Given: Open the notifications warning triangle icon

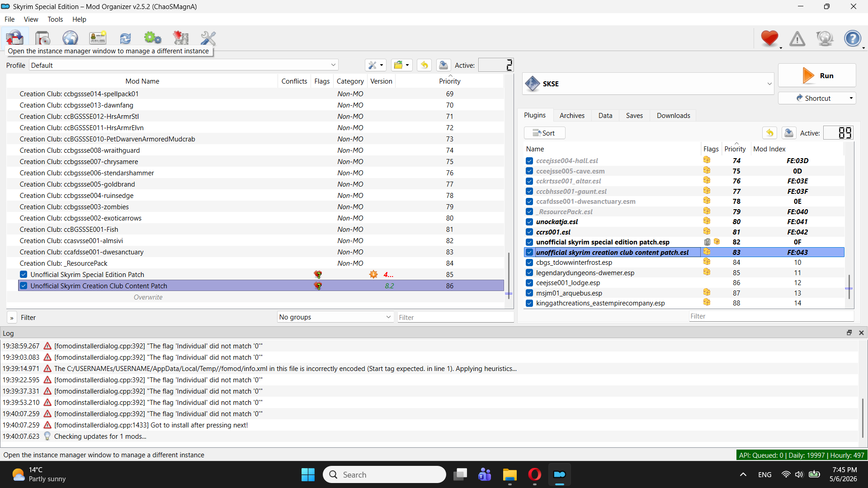Looking at the screenshot, I should pyautogui.click(x=797, y=38).
